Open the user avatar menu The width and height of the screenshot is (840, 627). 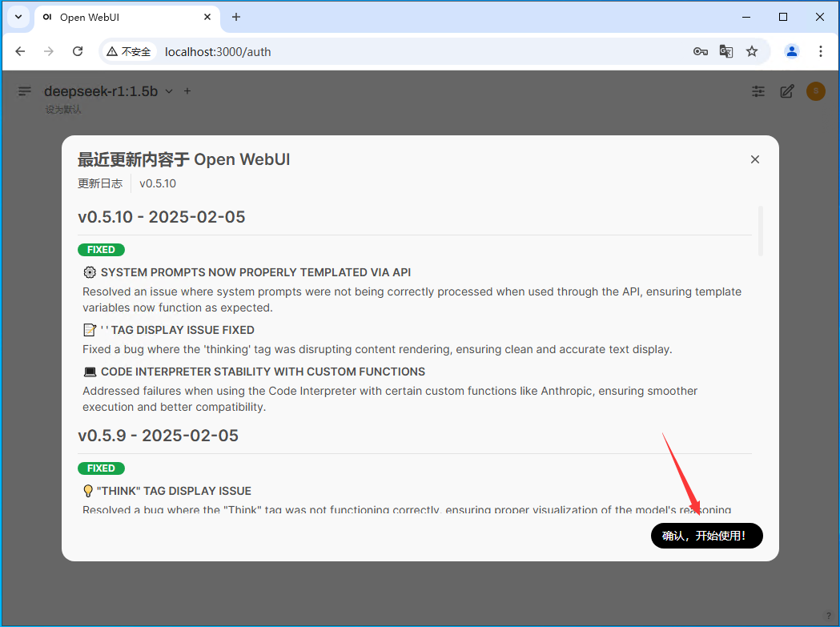[x=815, y=91]
